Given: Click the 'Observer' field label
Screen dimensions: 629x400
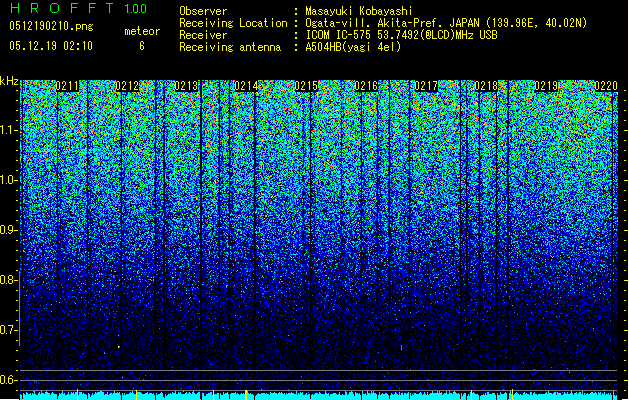Looking at the screenshot, I should point(203,11).
